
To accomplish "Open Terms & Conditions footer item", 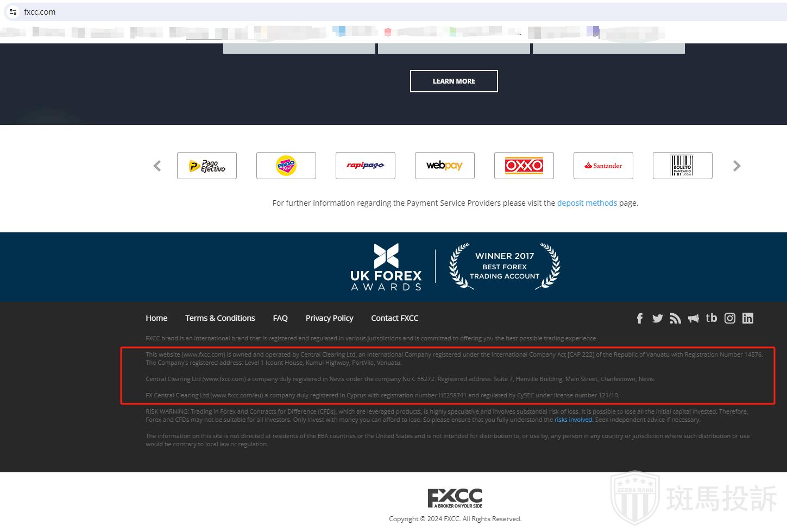I will click(220, 318).
